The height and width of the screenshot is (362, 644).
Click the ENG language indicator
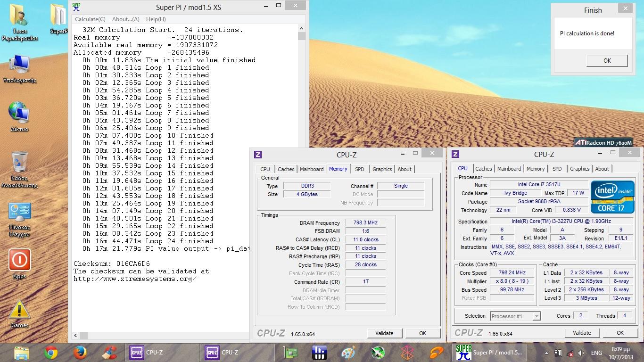point(596,353)
